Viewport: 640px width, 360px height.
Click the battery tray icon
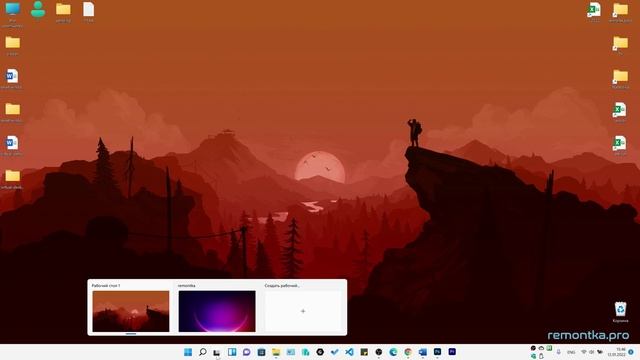tap(600, 352)
